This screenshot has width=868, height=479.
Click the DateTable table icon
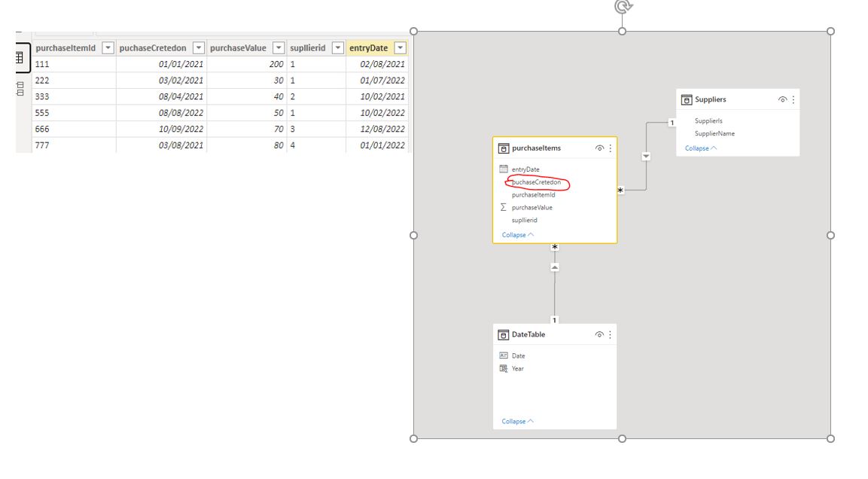503,334
